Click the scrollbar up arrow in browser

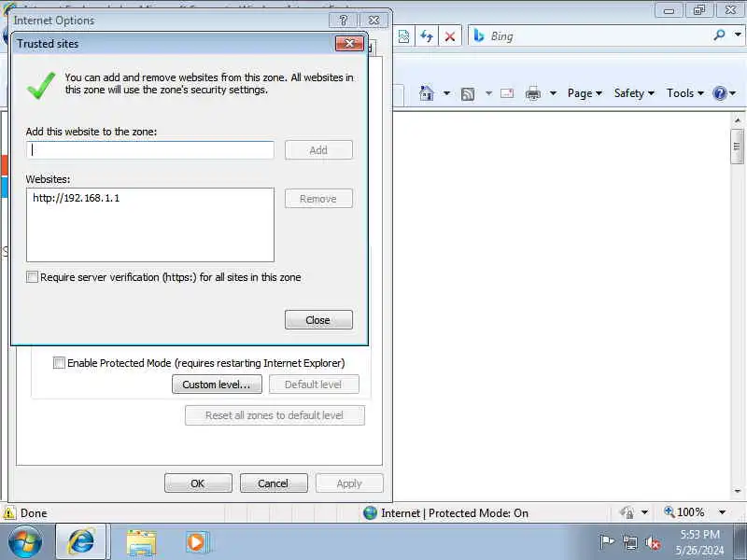pos(738,120)
